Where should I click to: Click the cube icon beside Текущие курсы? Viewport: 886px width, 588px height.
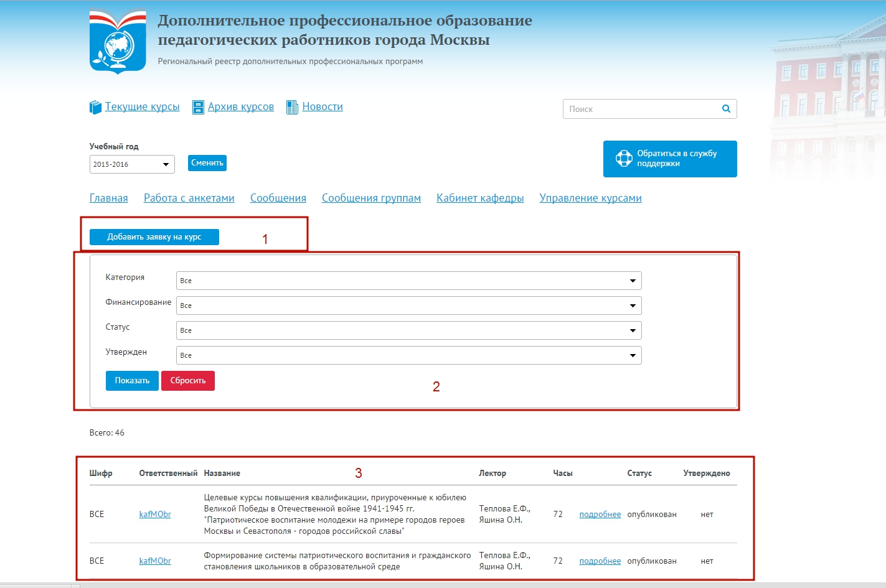[95, 108]
